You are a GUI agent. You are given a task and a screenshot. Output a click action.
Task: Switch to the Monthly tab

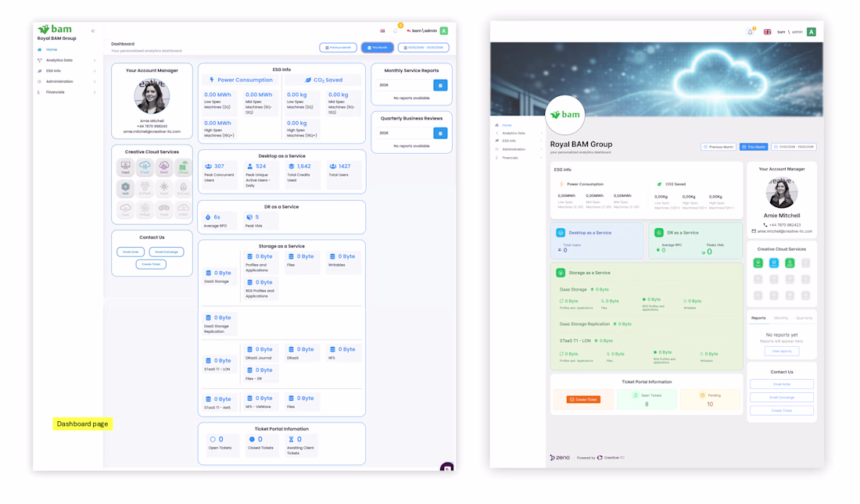[x=781, y=318]
